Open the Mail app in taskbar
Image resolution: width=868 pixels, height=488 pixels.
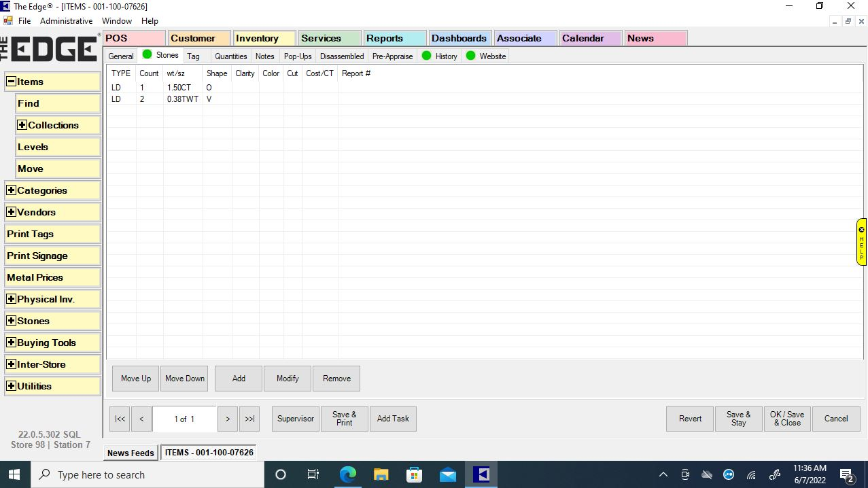point(448,474)
